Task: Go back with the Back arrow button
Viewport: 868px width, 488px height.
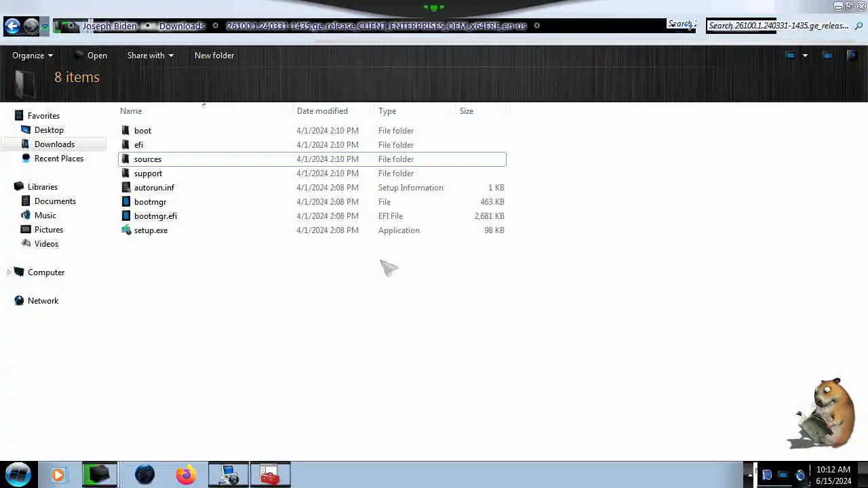Action: [x=12, y=26]
